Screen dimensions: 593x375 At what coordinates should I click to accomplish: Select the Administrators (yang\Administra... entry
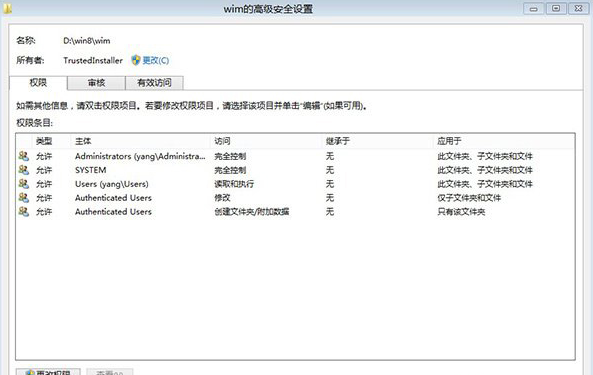(x=295, y=156)
